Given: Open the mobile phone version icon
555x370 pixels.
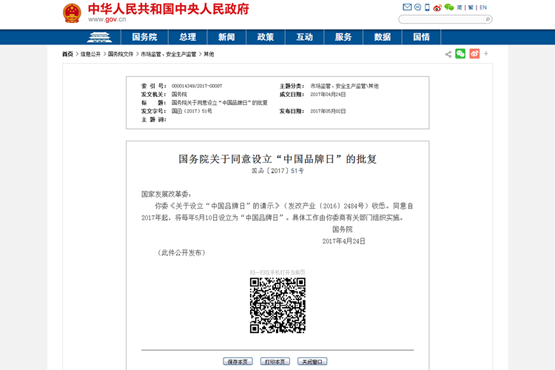Looking at the screenshot, I should [x=427, y=7].
